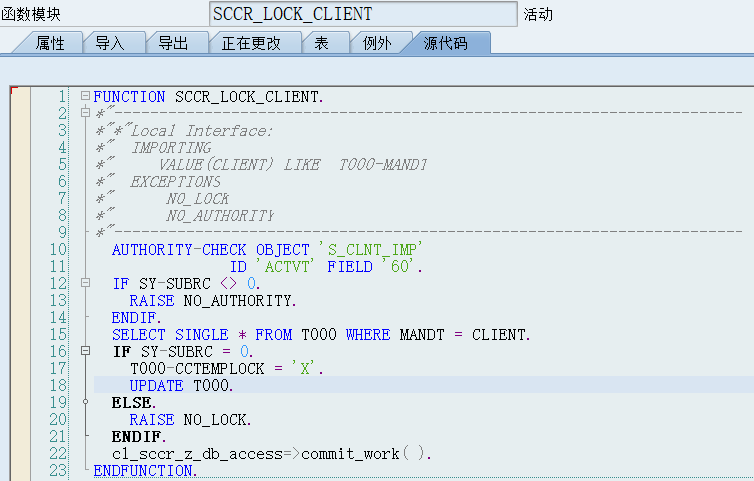Viewport: 754px width, 481px height.
Task: Collapse the IF block on line 16
Action: [85, 351]
